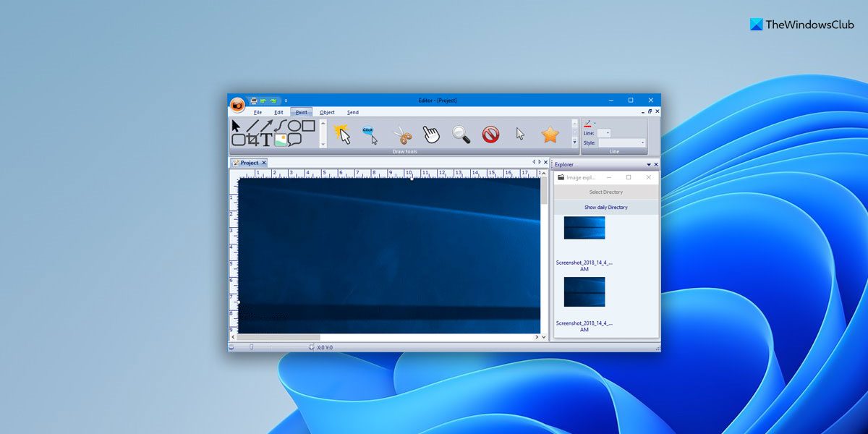Open the Object menu
Image resolution: width=868 pixels, height=434 pixels.
pyautogui.click(x=327, y=112)
